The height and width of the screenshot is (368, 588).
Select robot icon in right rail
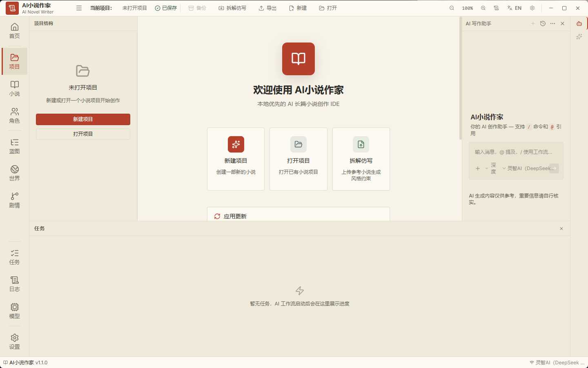[x=579, y=24]
